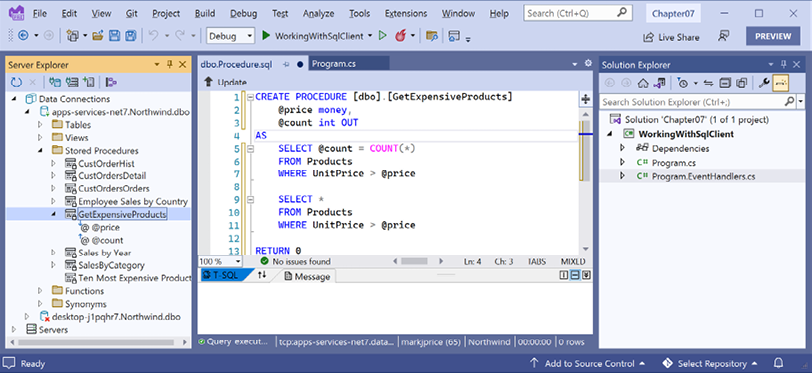Select the Program.EventHandlers.cs file
The image size is (812, 373).
tap(703, 176)
